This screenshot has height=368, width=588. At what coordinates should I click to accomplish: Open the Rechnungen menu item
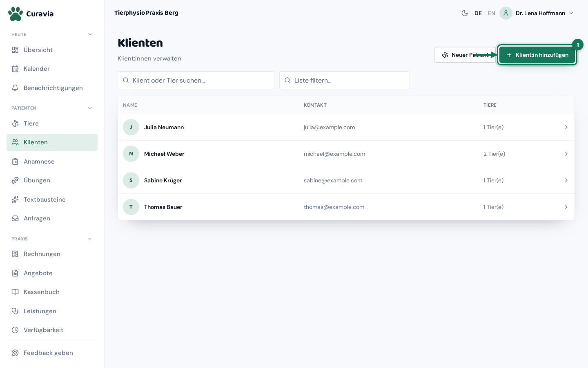(x=52, y=254)
